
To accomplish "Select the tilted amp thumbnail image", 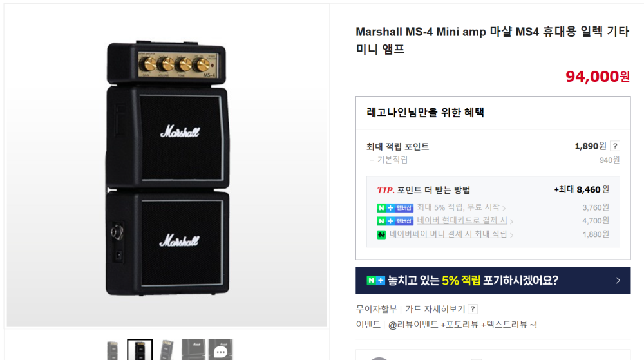I will tap(167, 350).
